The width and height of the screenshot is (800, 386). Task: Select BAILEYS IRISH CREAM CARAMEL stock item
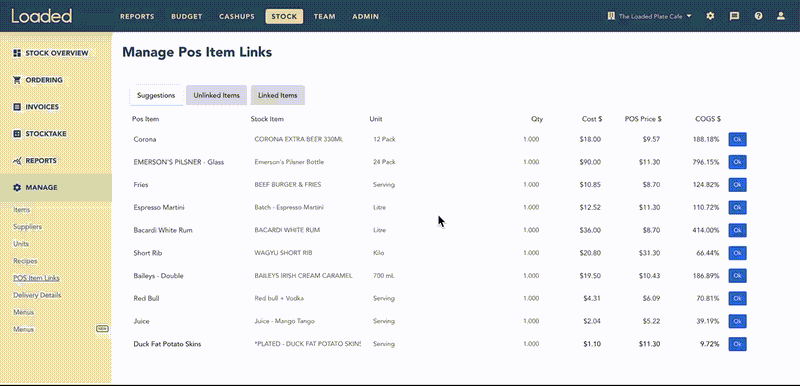click(x=303, y=276)
